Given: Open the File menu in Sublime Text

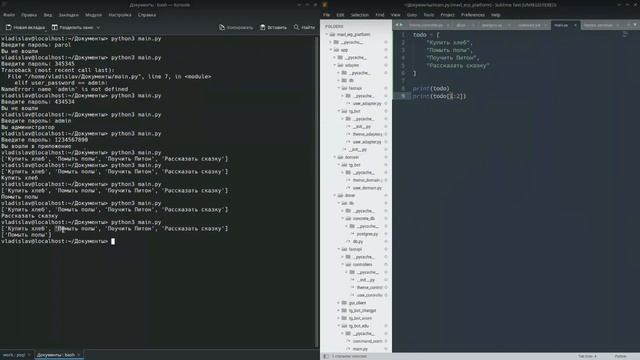Looking at the screenshot, I should (x=327, y=15).
